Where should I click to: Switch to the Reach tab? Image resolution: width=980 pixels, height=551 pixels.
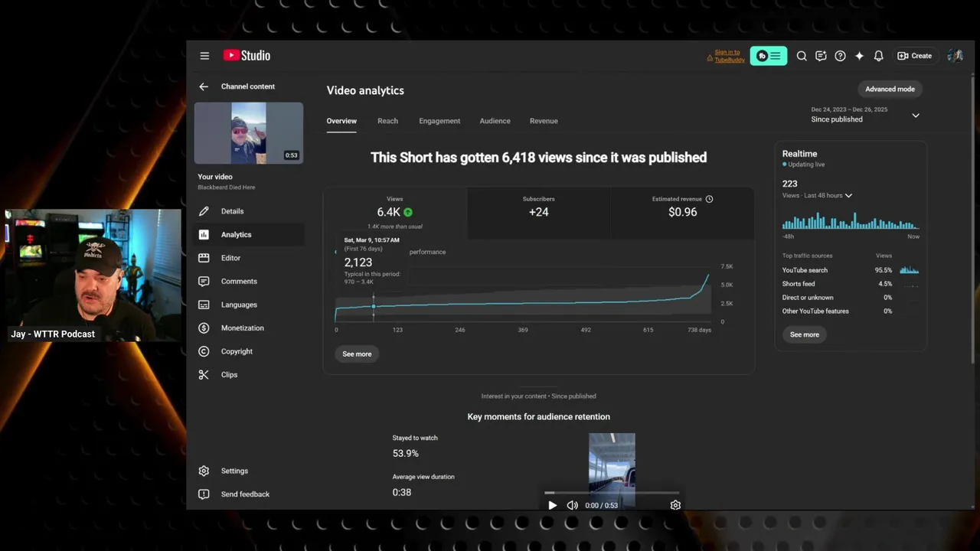click(387, 121)
